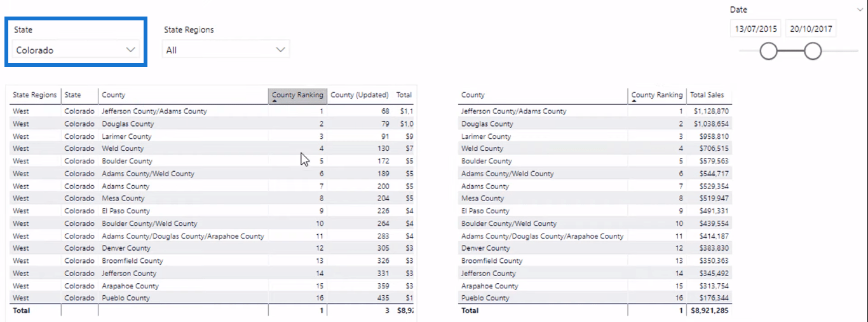Click the start date field 13/07/2015

(x=756, y=29)
